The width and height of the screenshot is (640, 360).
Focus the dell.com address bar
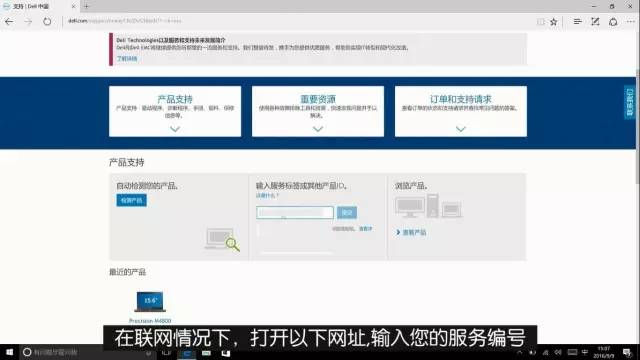click(298, 21)
